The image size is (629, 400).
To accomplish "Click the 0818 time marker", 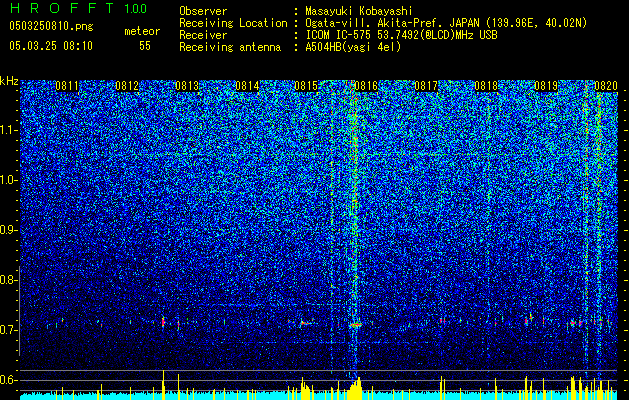I will 486,86.
